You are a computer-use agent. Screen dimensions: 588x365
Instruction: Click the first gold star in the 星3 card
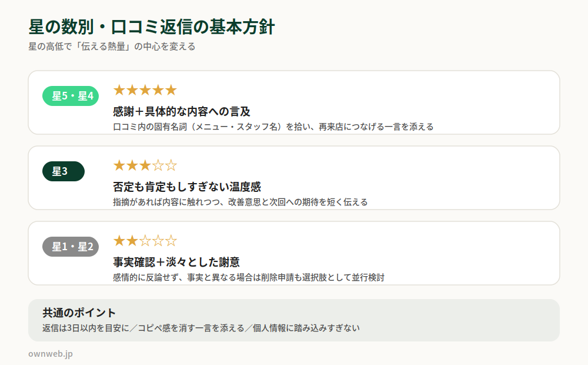(119, 165)
